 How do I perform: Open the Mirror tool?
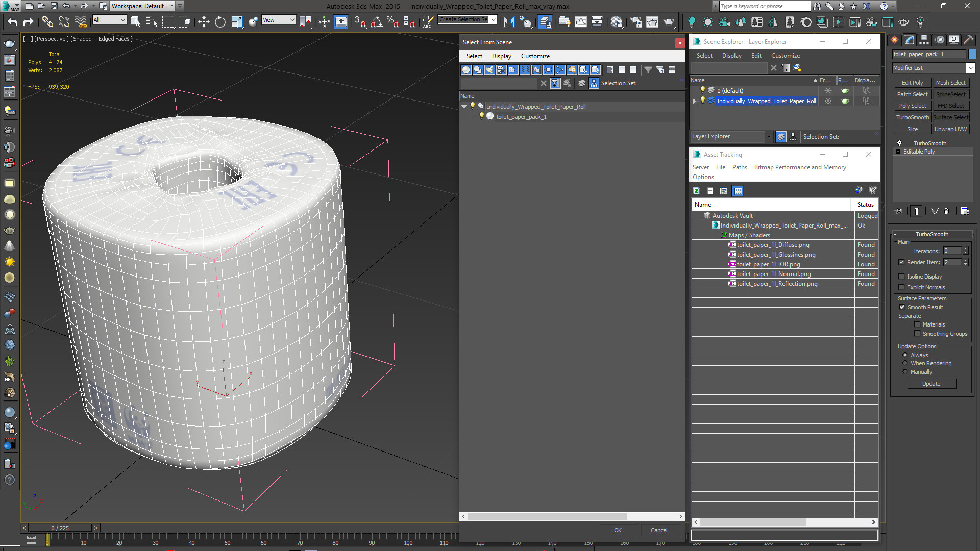pyautogui.click(x=509, y=21)
